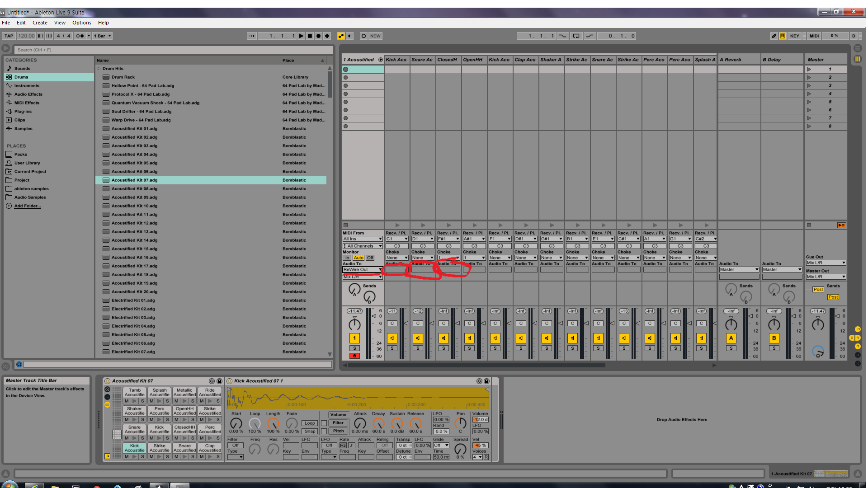Viewport: 868px width, 488px height.
Task: Set track 1 Monitor to In
Action: (347, 258)
